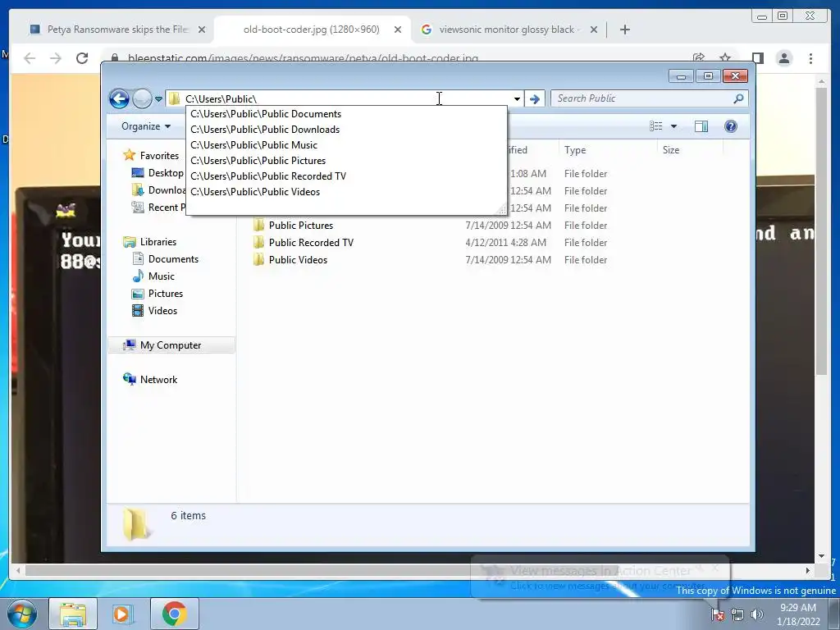The height and width of the screenshot is (630, 840).
Task: Select Desktop under Favorites
Action: [166, 173]
